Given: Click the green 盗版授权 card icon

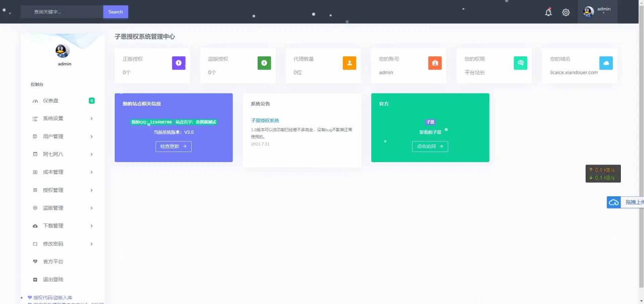Looking at the screenshot, I should pyautogui.click(x=264, y=63).
